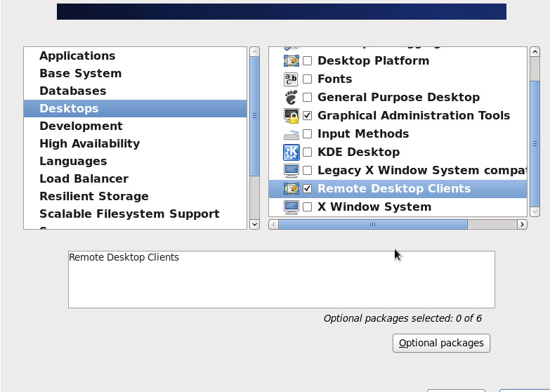
Task: Click the GNOME foot icon for General Purpose Desktop
Action: click(291, 97)
